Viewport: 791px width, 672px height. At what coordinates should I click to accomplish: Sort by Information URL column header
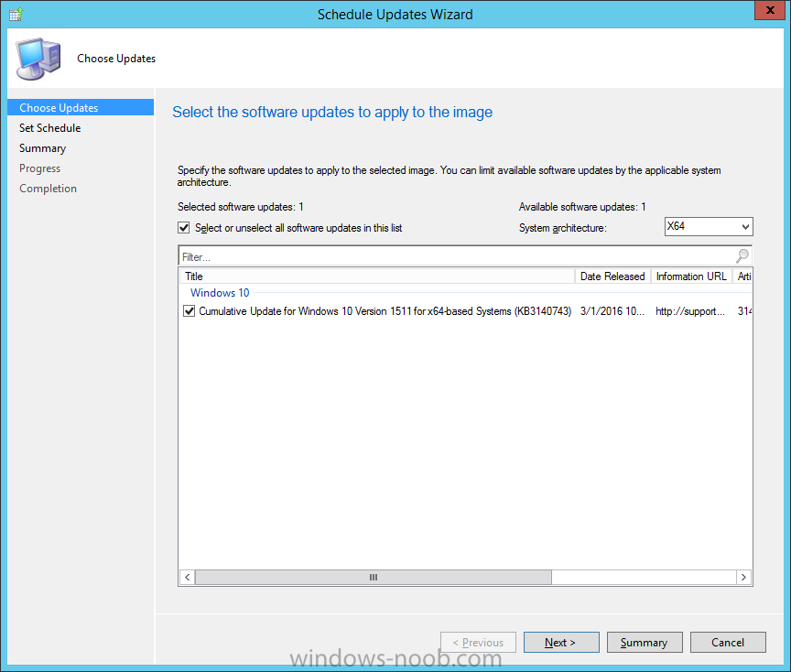[x=691, y=276]
